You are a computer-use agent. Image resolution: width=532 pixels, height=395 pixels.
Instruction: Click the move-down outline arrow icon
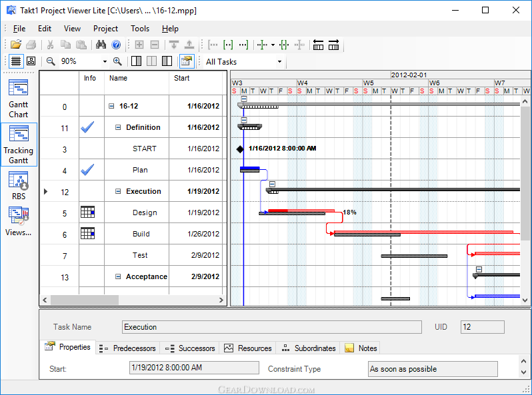tap(174, 45)
